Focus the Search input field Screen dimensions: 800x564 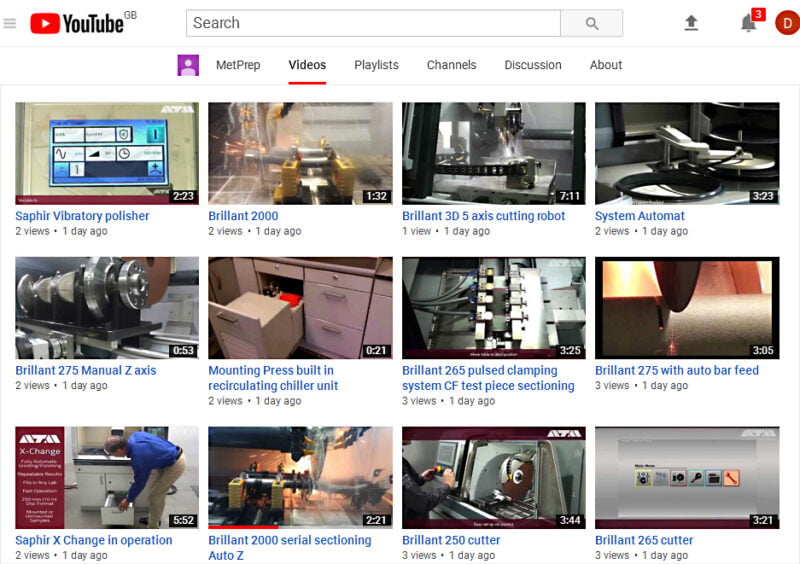pyautogui.click(x=373, y=23)
